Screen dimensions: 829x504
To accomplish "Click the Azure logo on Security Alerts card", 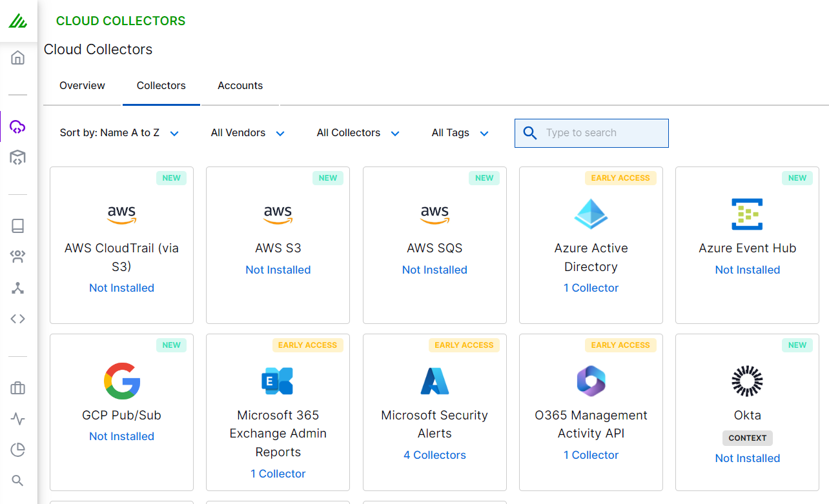I will [435, 381].
